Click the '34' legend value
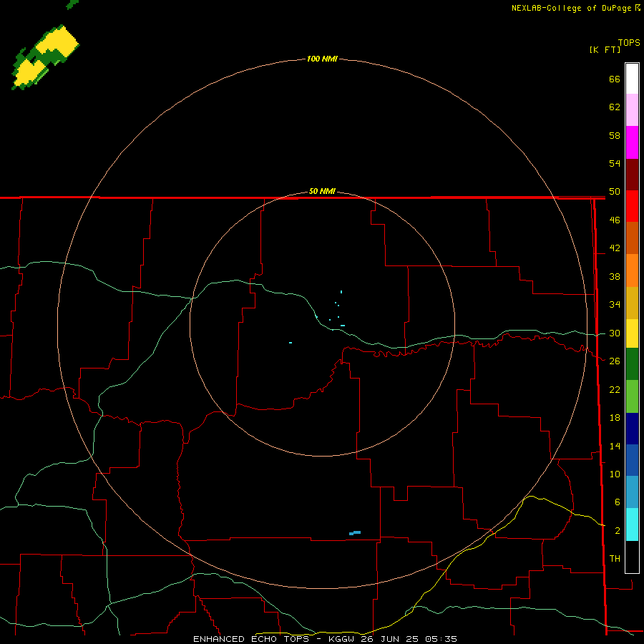Image resolution: width=644 pixels, height=644 pixels. [615, 305]
